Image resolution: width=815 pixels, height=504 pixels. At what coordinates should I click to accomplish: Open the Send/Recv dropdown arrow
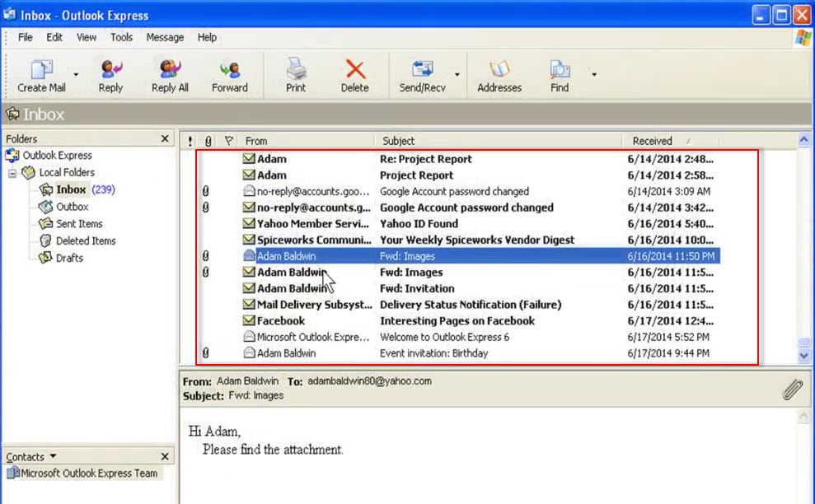click(457, 75)
